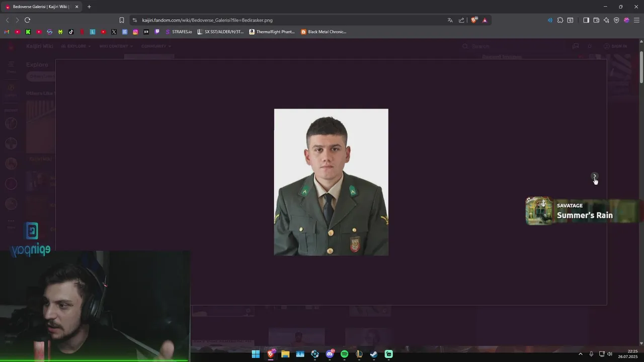The image size is (644, 362).
Task: Open Brave browser from taskbar
Action: tap(271, 354)
